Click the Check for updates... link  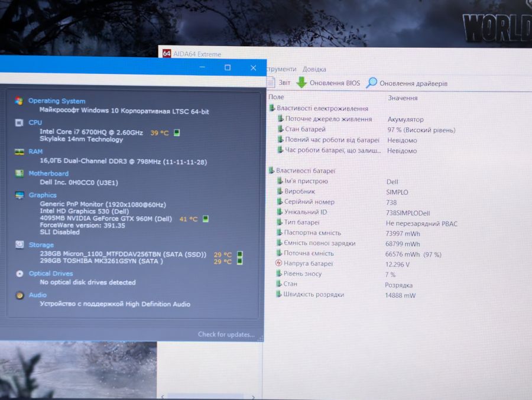[x=226, y=334]
